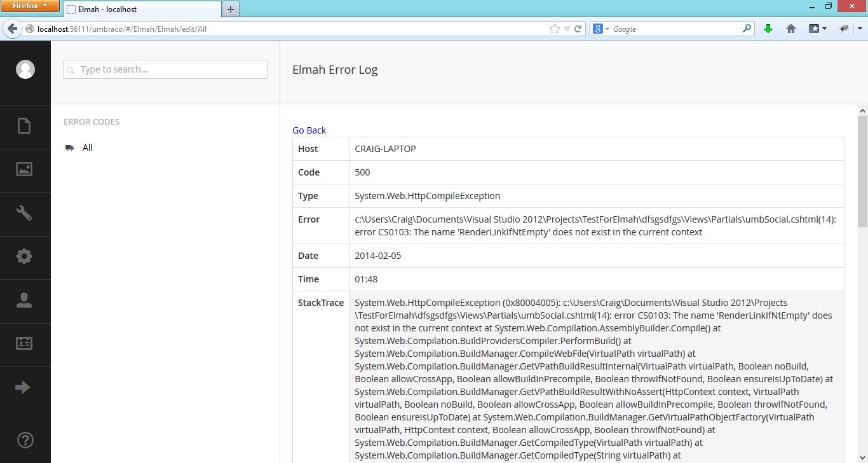Click the CRAIG-LAPTOP host value
Viewport: 868px width, 463px height.
385,149
